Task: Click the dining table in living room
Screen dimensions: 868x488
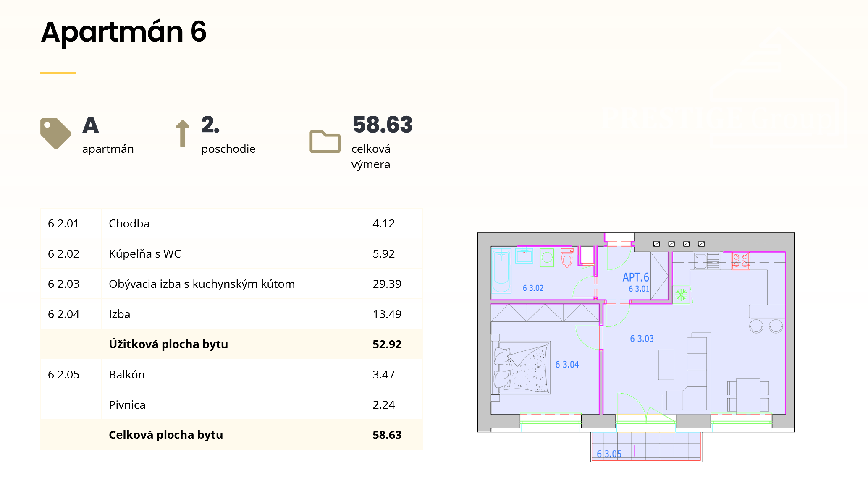Action: point(748,396)
